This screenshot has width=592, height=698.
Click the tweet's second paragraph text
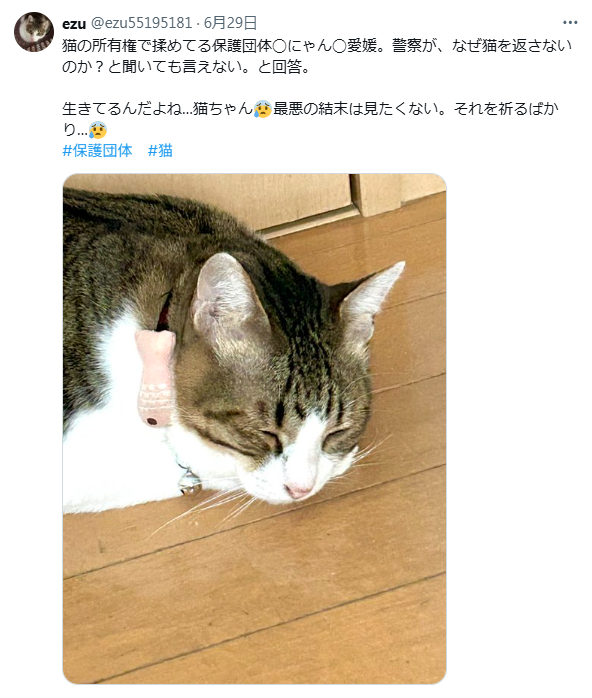pyautogui.click(x=310, y=119)
